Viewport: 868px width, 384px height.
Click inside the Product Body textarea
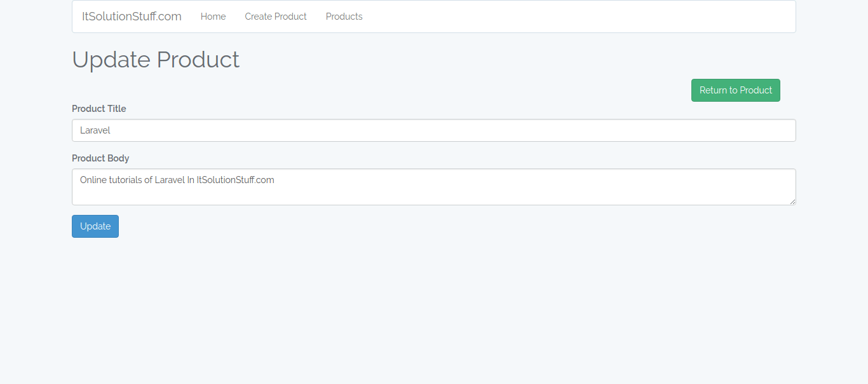[x=433, y=187]
